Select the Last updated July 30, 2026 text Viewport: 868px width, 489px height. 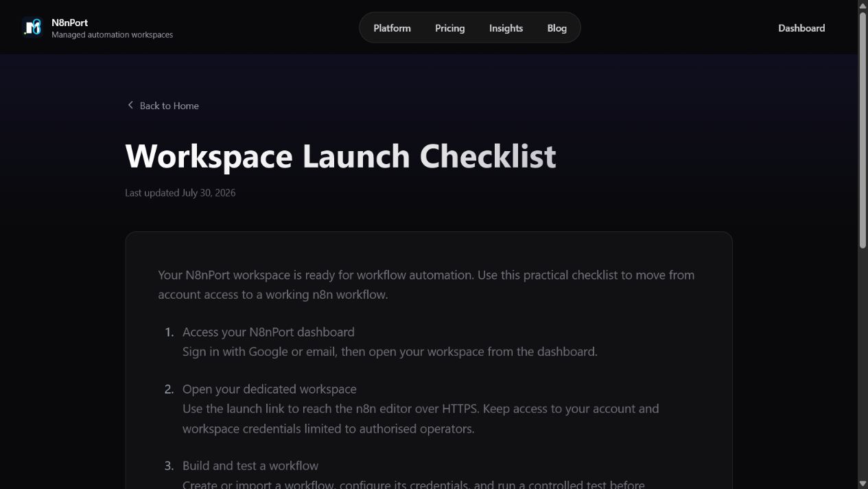pyautogui.click(x=180, y=193)
